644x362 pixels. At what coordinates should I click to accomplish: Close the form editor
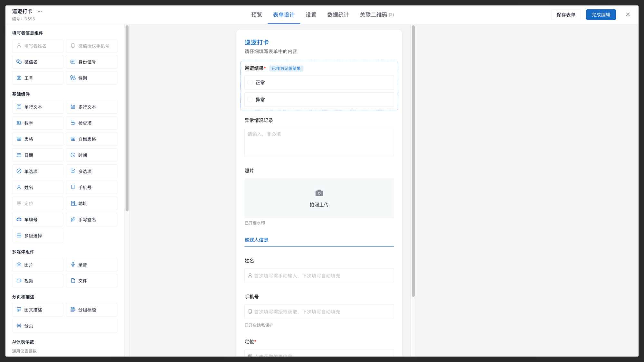[x=628, y=14]
